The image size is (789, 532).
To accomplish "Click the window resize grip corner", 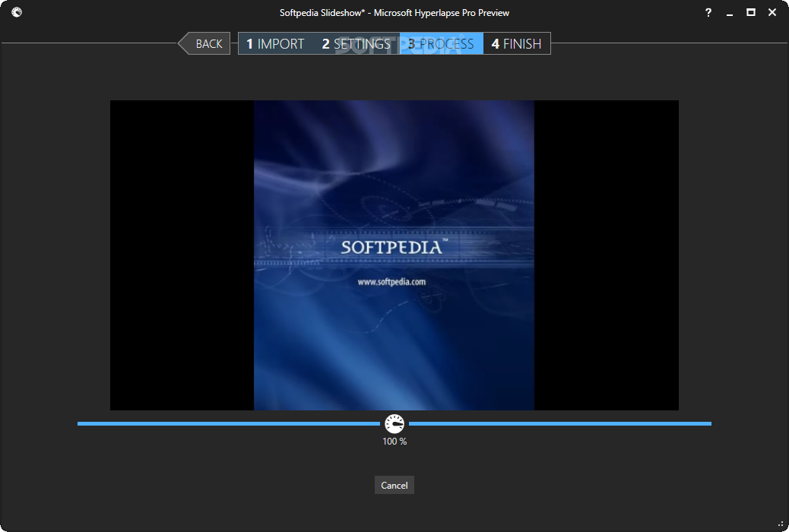I will (x=781, y=524).
